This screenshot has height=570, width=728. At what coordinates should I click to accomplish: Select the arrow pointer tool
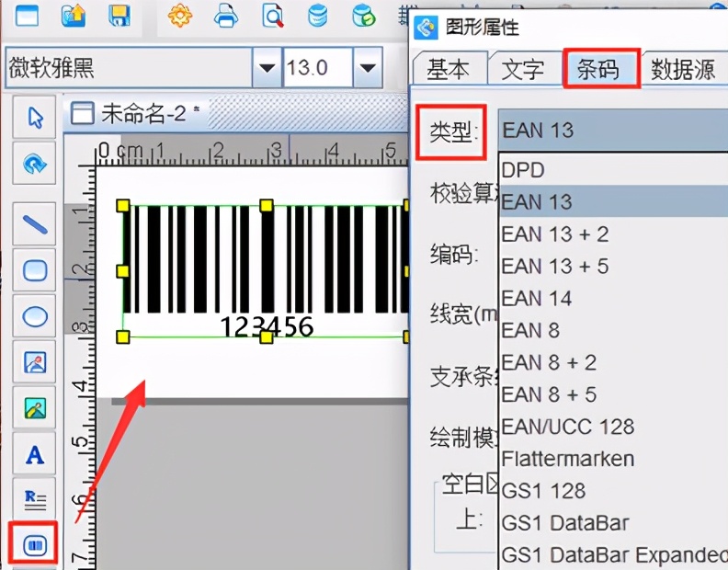(x=35, y=117)
